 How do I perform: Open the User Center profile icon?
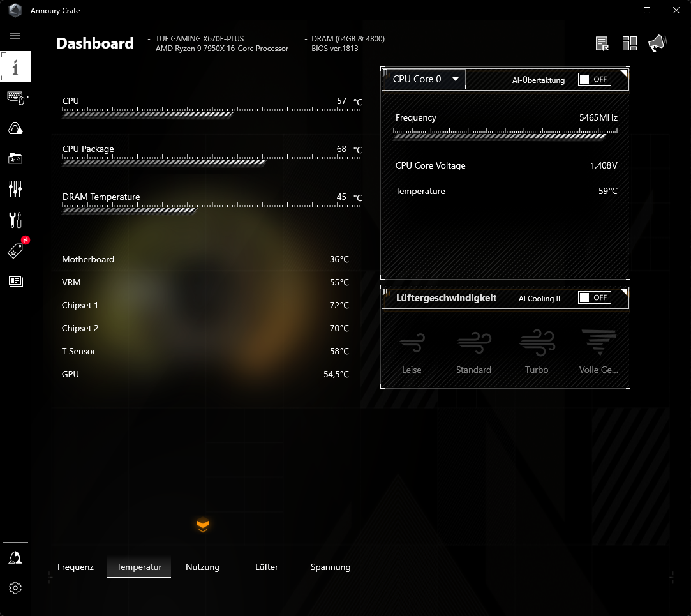click(15, 558)
